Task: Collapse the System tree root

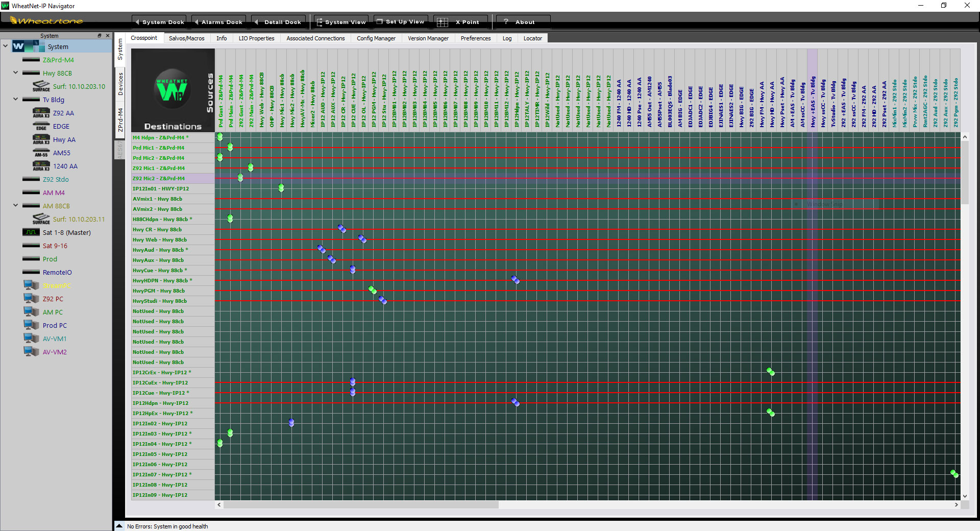Action: pyautogui.click(x=5, y=46)
